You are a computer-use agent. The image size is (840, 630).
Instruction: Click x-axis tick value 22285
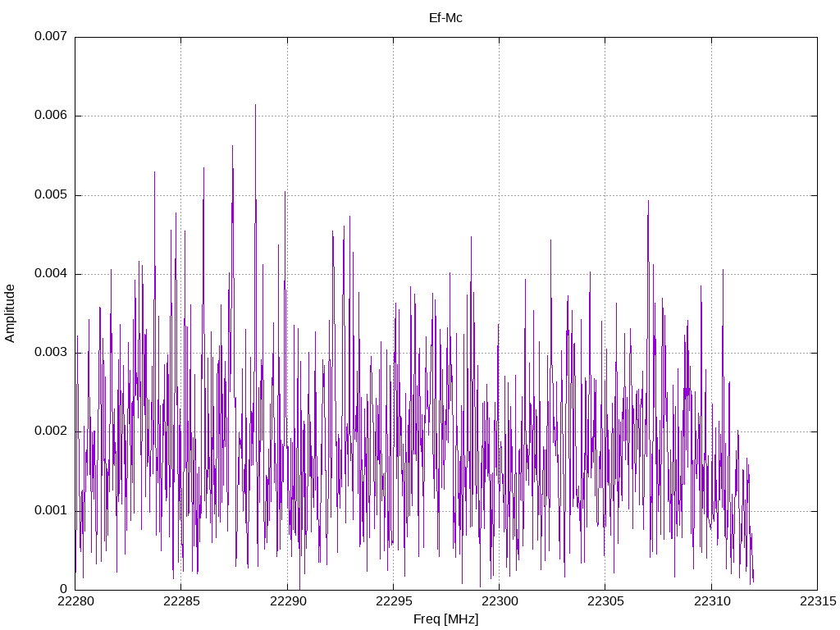(x=181, y=601)
